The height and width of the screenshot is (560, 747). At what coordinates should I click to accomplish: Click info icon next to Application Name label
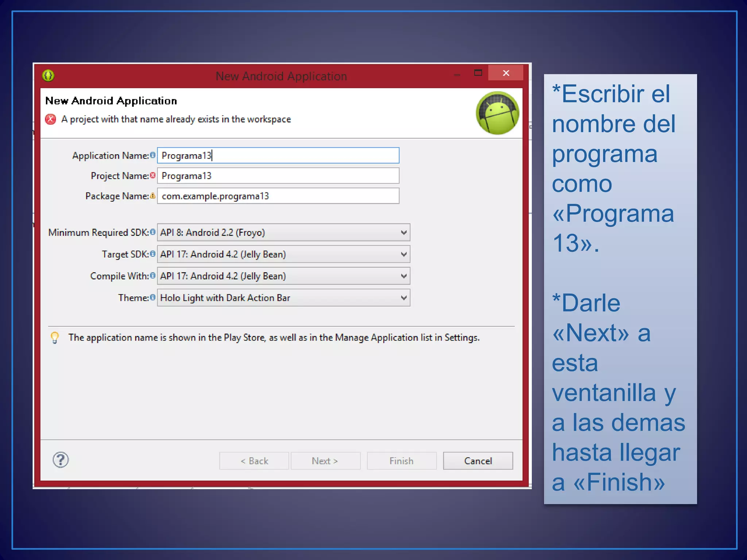[x=153, y=155]
